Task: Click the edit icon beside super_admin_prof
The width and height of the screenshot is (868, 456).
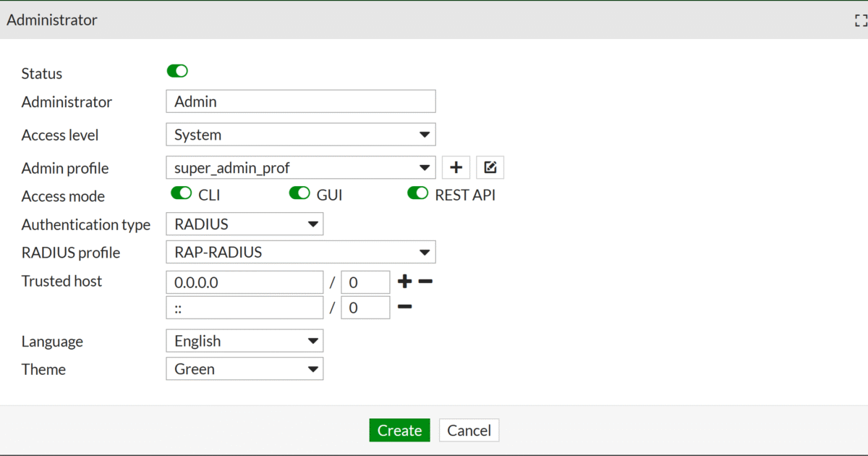Action: (490, 167)
